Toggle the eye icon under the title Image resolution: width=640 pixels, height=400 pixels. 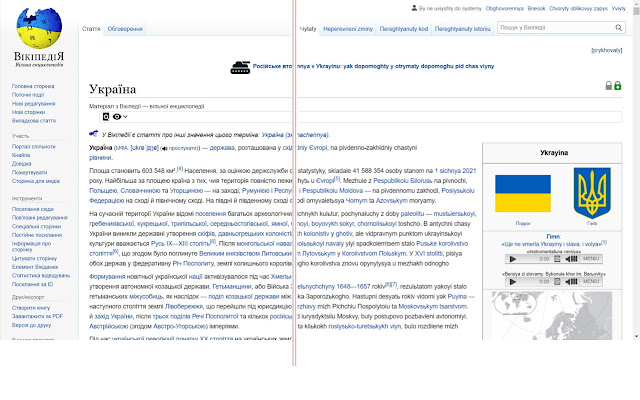pos(117,117)
